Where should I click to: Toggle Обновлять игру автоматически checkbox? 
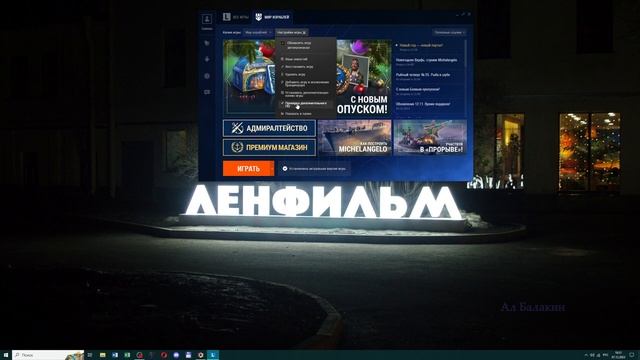click(282, 43)
